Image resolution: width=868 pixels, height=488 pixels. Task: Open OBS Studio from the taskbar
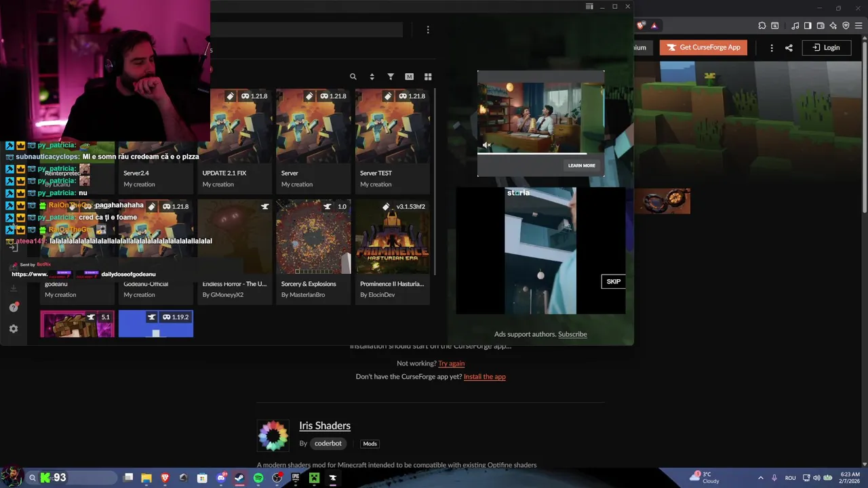[x=277, y=478]
